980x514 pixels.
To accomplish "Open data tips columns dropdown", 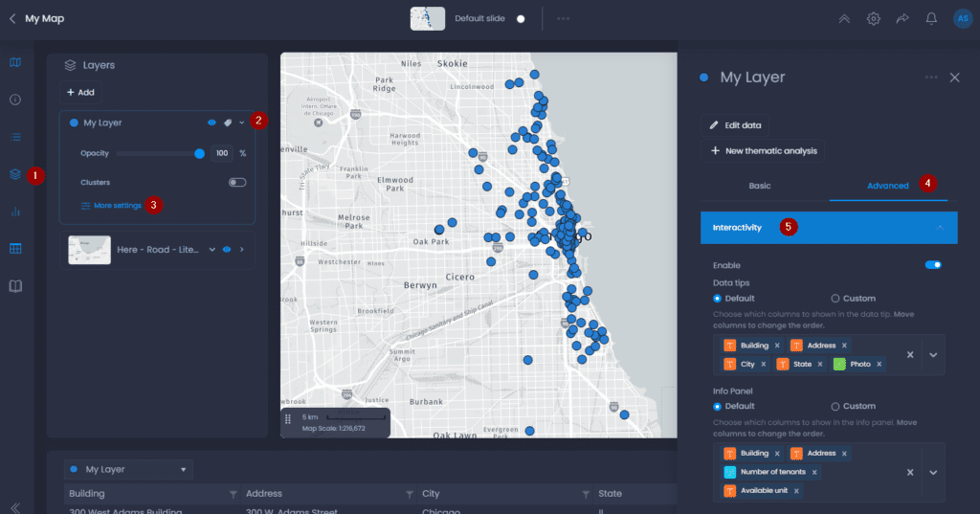I will [933, 354].
